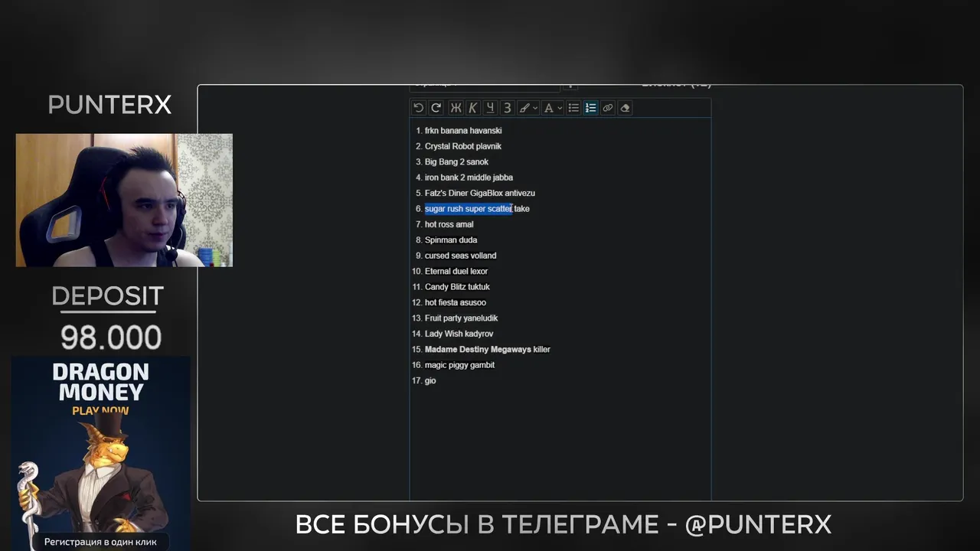Select list line 'Spinman duda'
The height and width of the screenshot is (551, 980).
pos(451,240)
